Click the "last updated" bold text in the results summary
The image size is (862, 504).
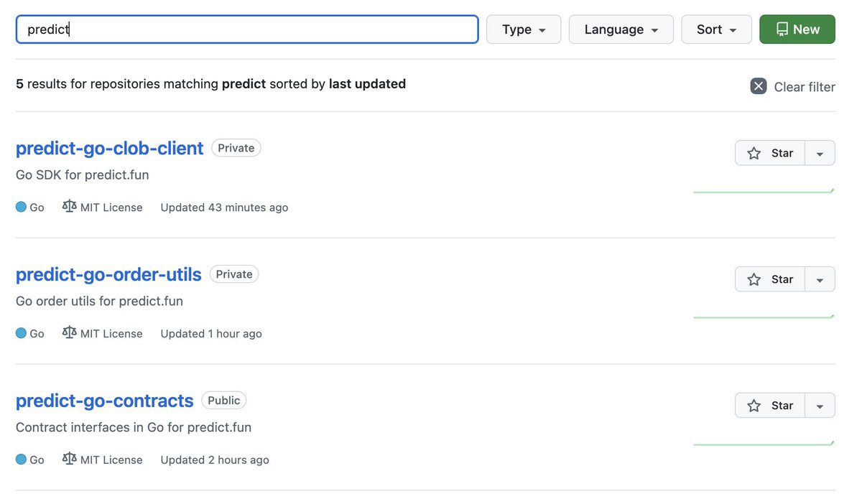pyautogui.click(x=367, y=84)
